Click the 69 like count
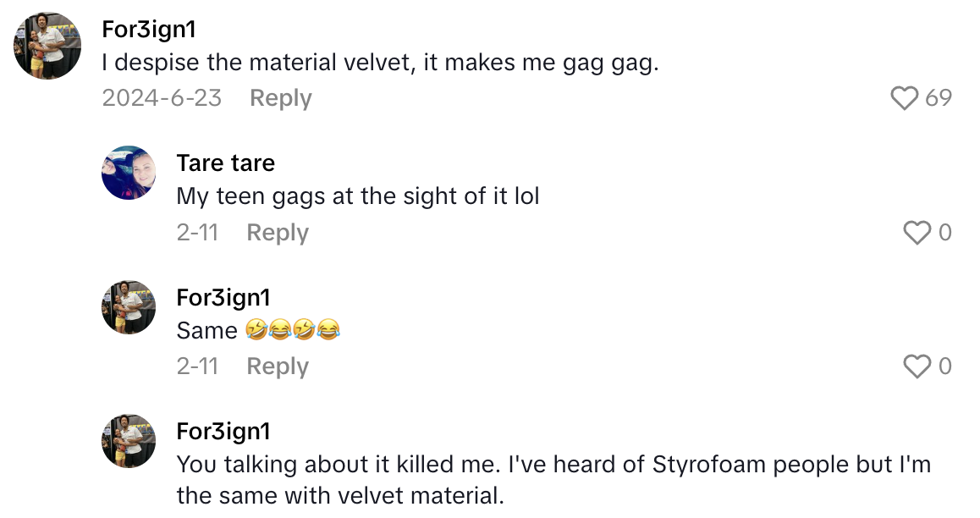 (939, 98)
